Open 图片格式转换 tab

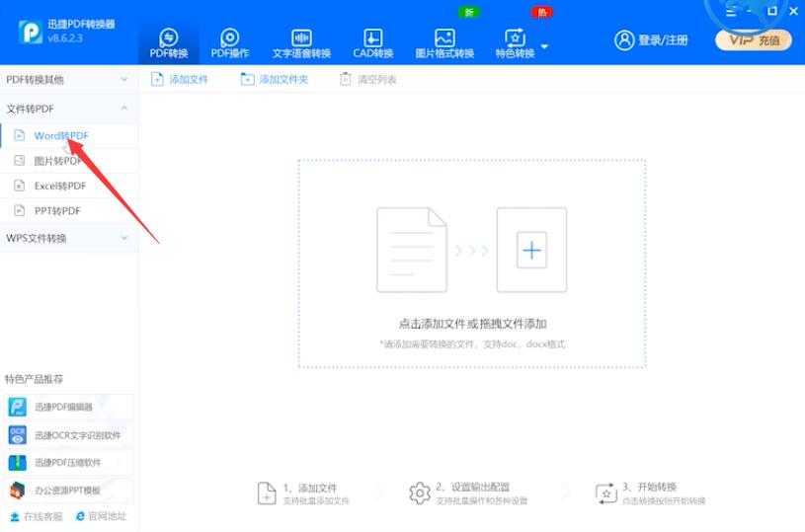pyautogui.click(x=444, y=43)
